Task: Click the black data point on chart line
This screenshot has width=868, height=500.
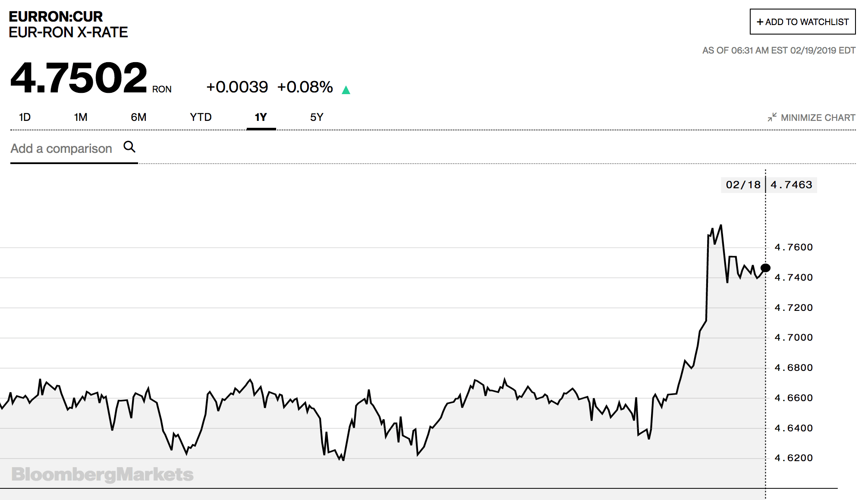Action: (x=766, y=268)
